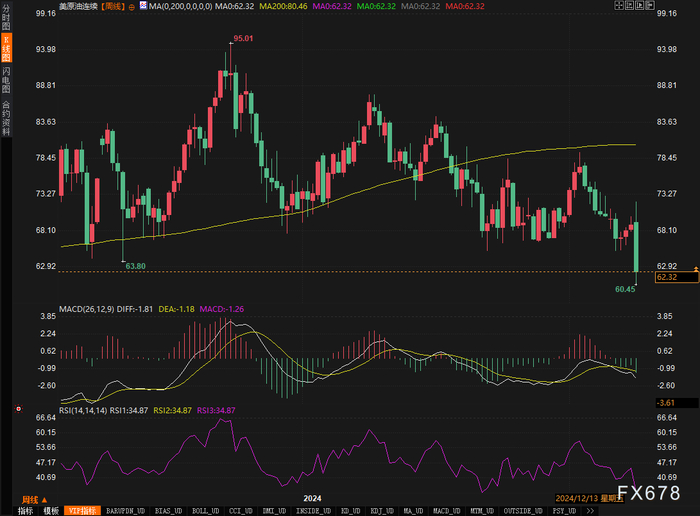Click the yellow MA200:80.46 value
The image size is (700, 516).
point(283,6)
